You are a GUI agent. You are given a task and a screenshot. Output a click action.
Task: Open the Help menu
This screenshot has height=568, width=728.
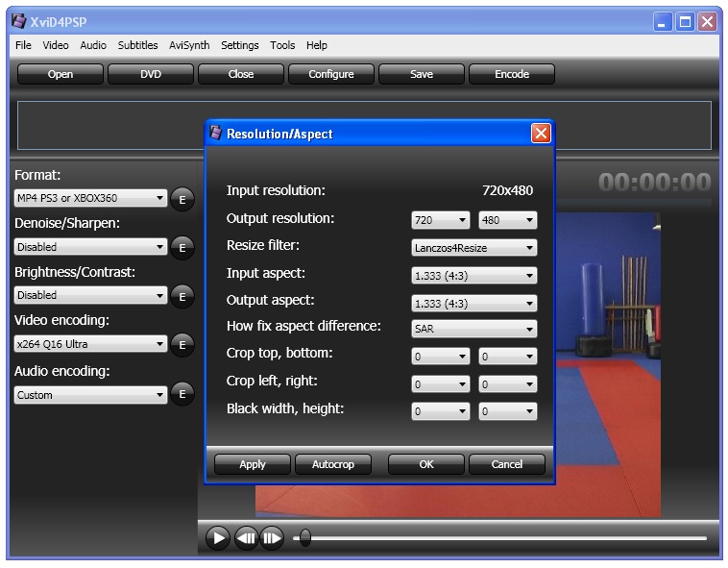click(x=317, y=45)
